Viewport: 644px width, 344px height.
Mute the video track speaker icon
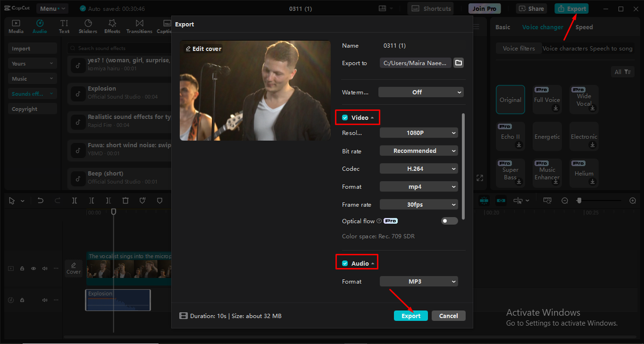pos(45,268)
